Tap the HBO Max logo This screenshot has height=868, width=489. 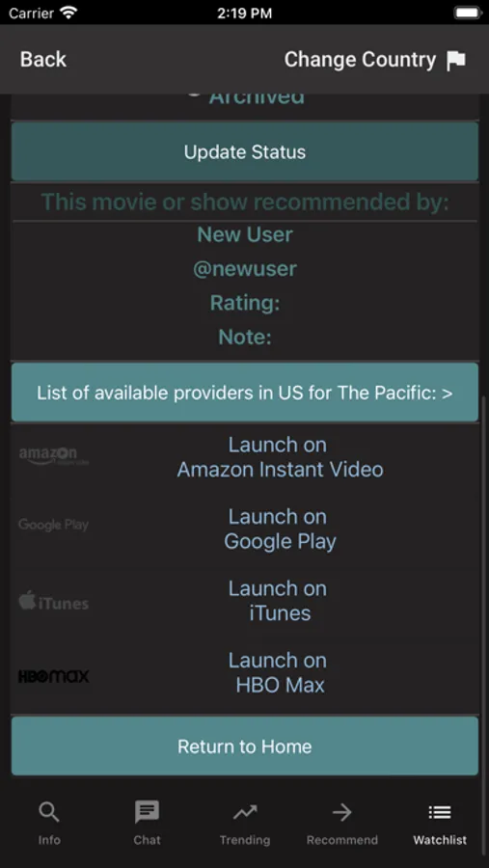54,676
